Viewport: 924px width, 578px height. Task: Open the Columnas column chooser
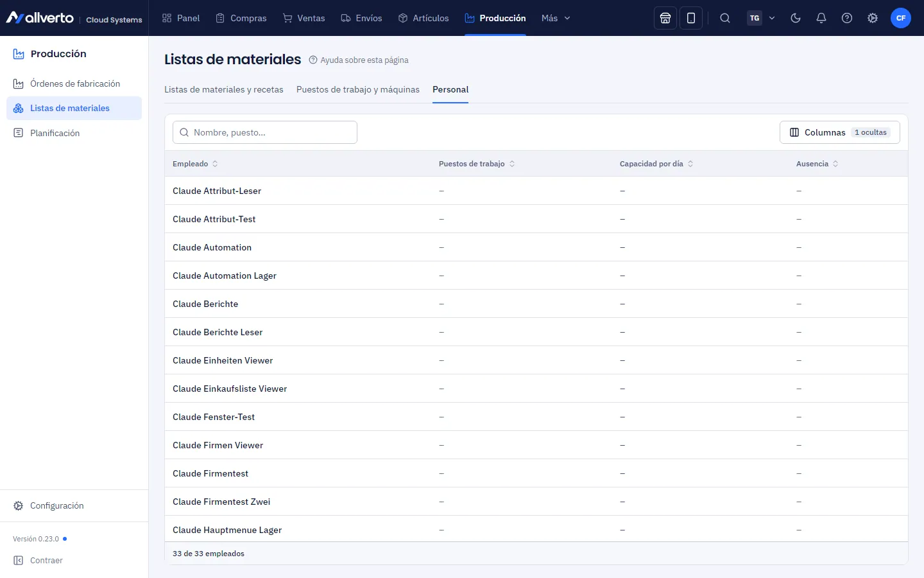click(x=840, y=132)
